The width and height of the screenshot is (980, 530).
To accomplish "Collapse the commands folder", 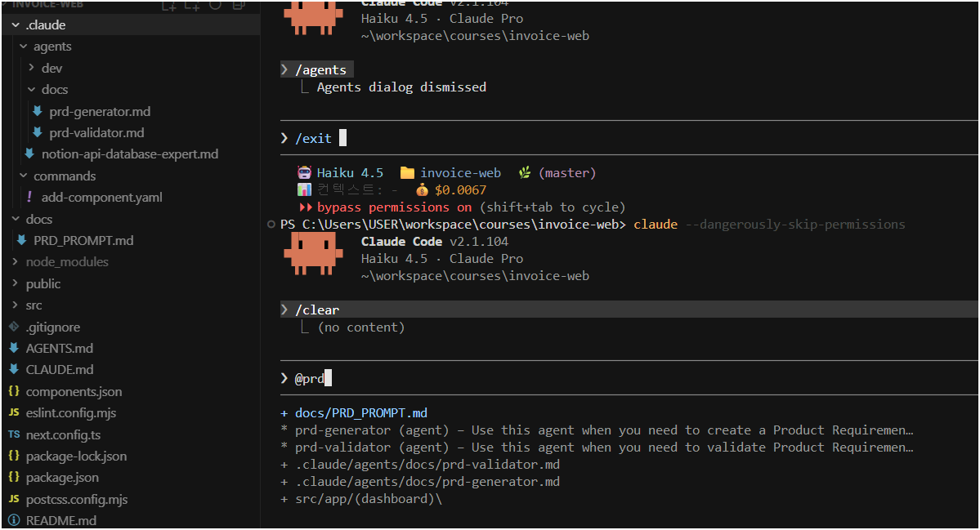I will click(x=23, y=176).
